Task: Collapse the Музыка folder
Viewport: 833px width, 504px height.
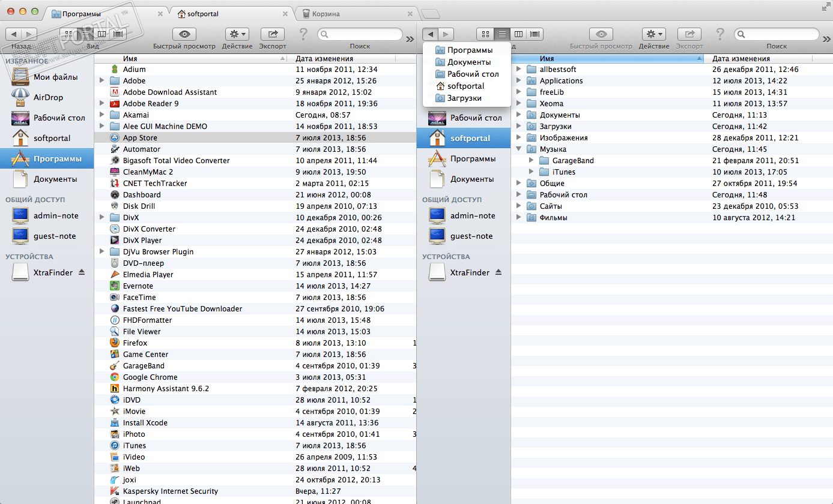Action: click(x=519, y=149)
